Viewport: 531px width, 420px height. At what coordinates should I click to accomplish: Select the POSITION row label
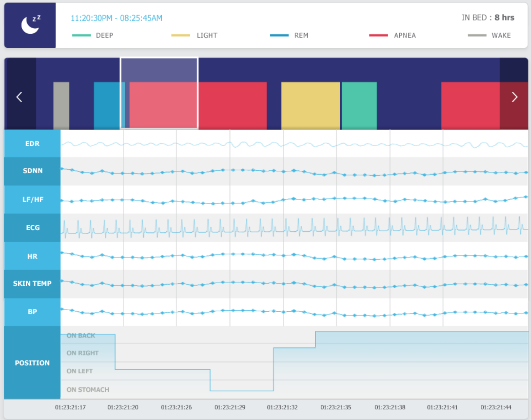(32, 363)
